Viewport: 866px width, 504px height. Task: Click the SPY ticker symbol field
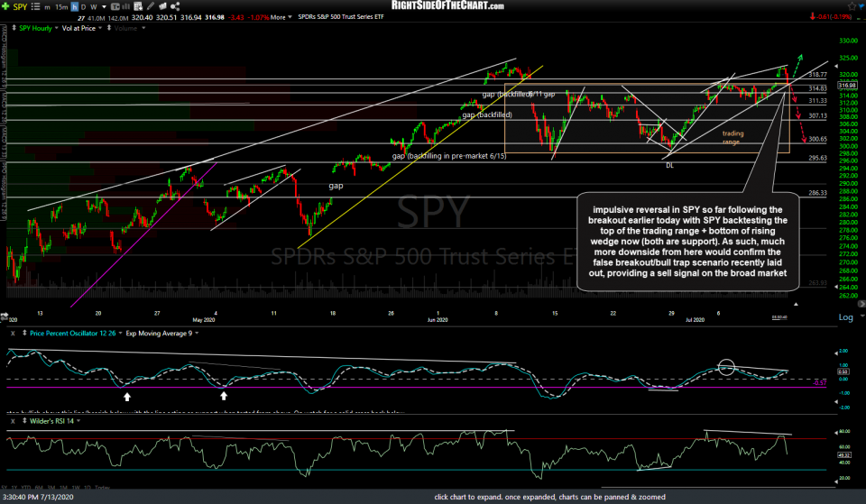click(20, 6)
